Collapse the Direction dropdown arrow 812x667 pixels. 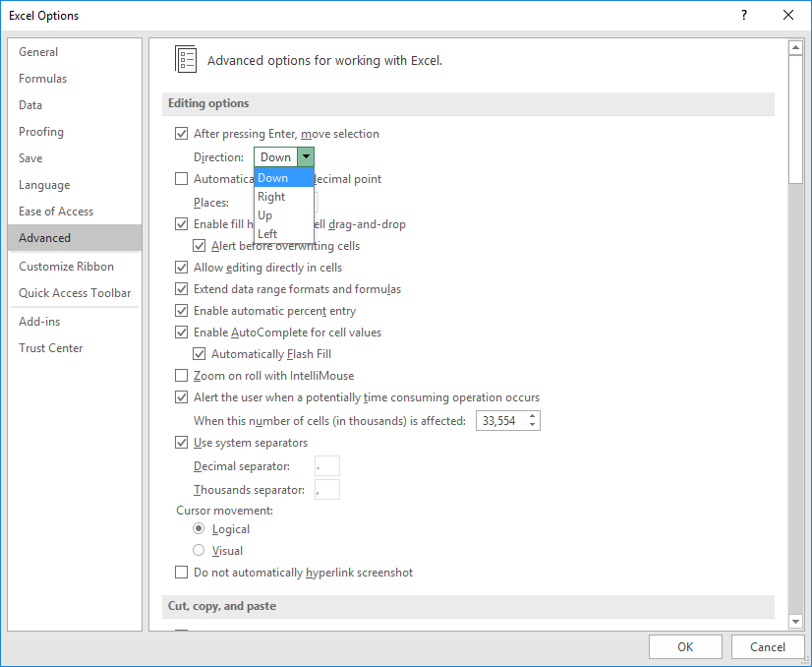point(306,157)
